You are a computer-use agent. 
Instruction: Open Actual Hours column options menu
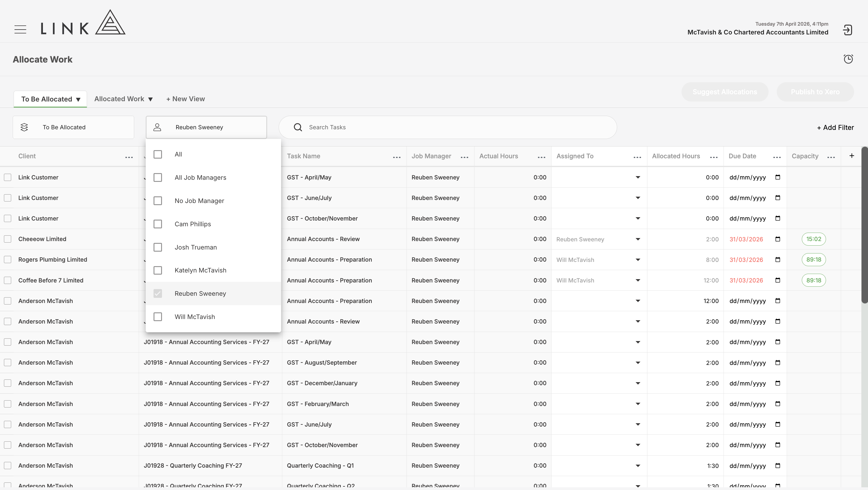point(542,157)
